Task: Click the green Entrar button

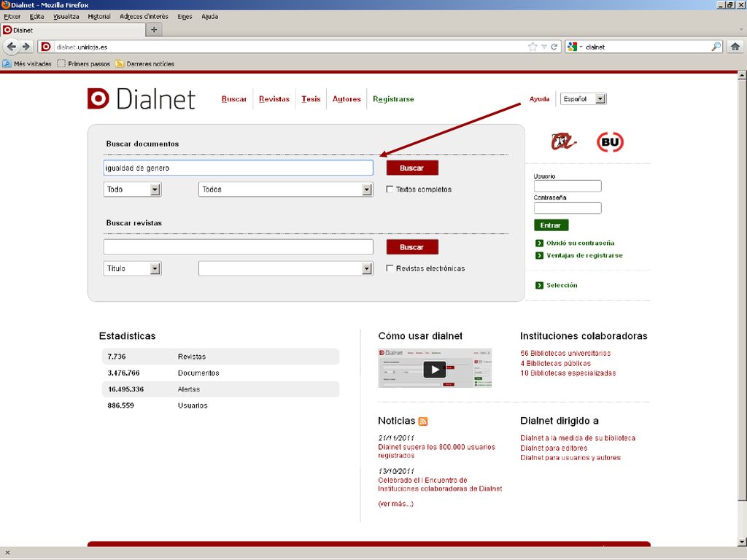Action: click(551, 225)
